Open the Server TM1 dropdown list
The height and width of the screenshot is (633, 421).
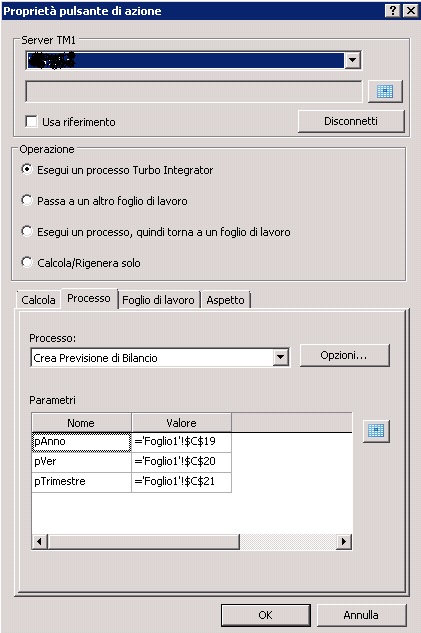[x=352, y=60]
